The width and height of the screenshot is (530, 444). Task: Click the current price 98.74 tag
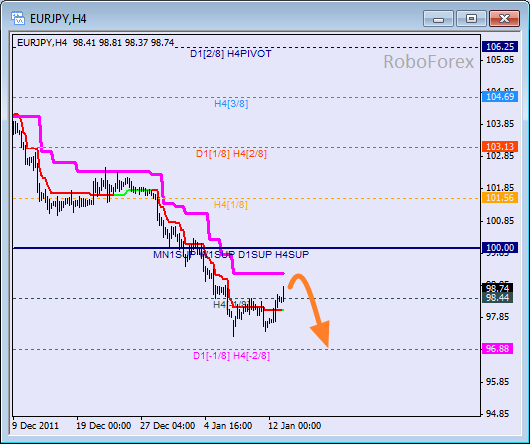498,288
